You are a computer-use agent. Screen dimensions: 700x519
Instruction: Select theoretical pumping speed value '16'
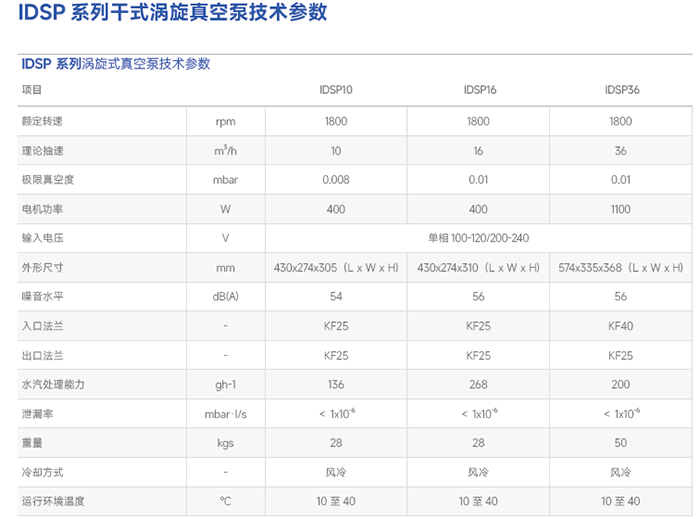click(478, 151)
